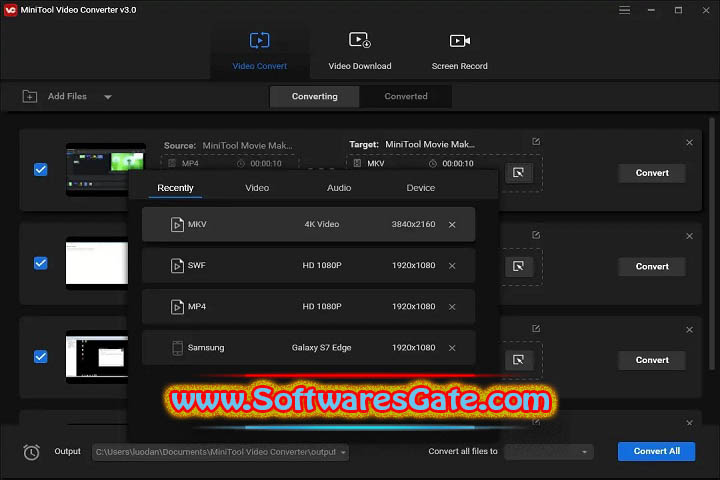Remove the fourth file from list
Viewport: 720px width, 480px height.
[x=689, y=423]
